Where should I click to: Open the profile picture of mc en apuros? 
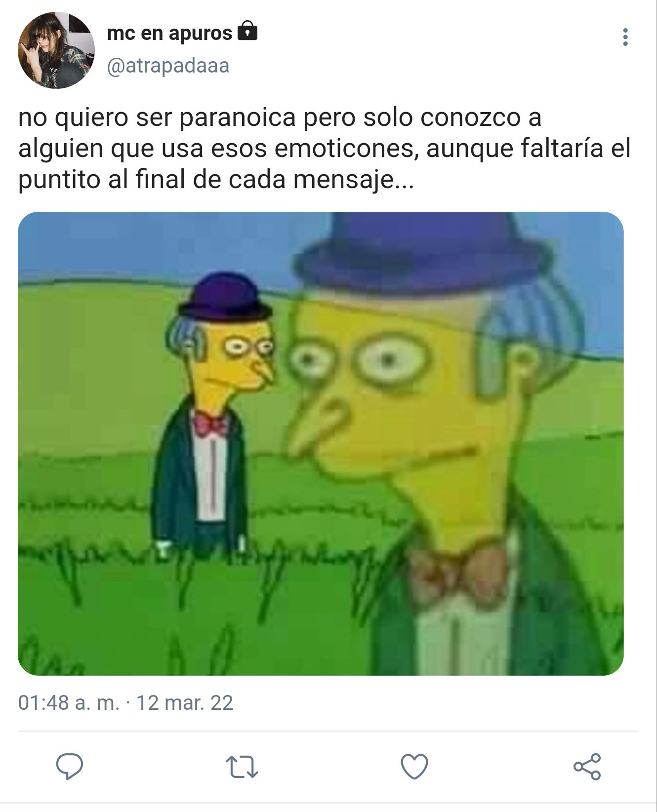[56, 50]
